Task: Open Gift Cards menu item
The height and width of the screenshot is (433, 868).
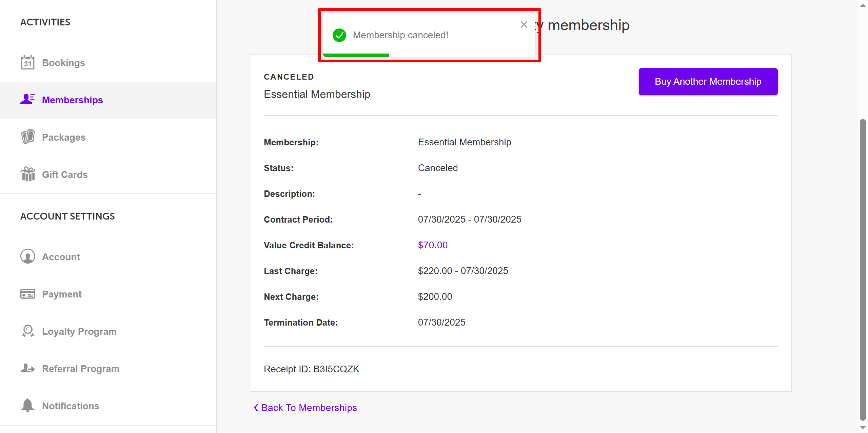Action: click(64, 174)
